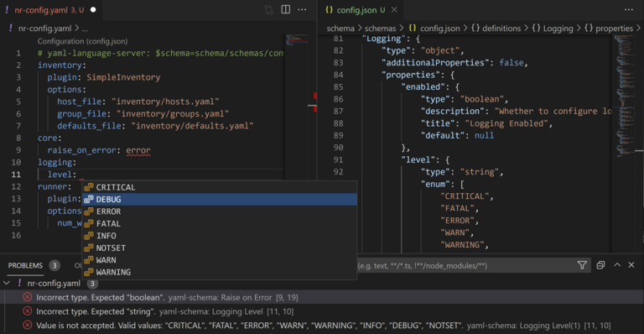Click the collapse all problems icon

[x=600, y=265]
